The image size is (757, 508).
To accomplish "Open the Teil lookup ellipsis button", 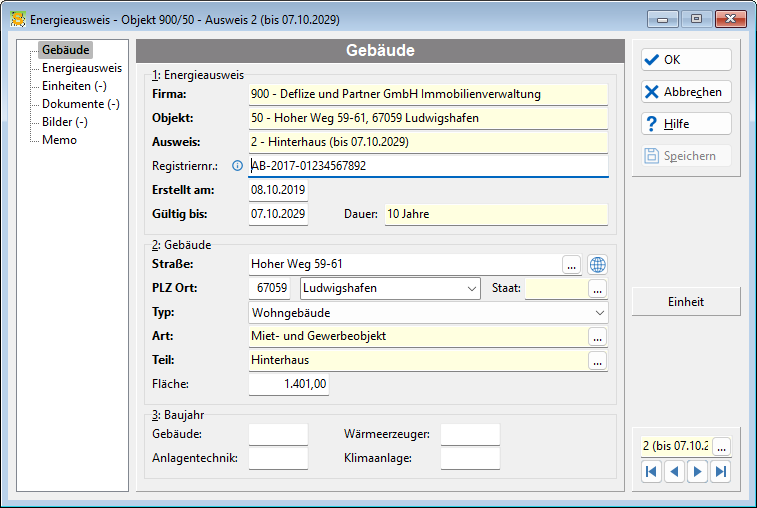I will point(597,361).
